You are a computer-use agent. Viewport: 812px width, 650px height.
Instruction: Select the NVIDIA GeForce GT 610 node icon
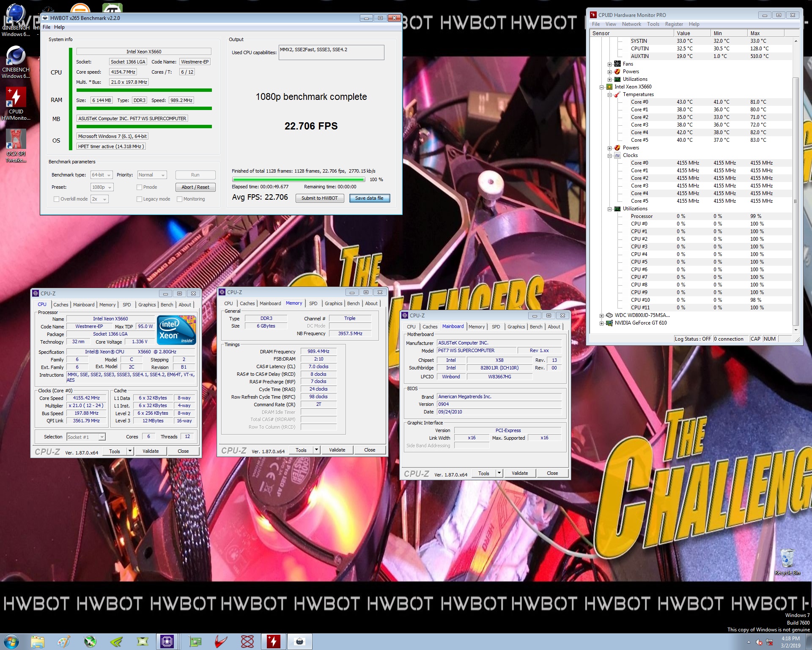pos(609,323)
